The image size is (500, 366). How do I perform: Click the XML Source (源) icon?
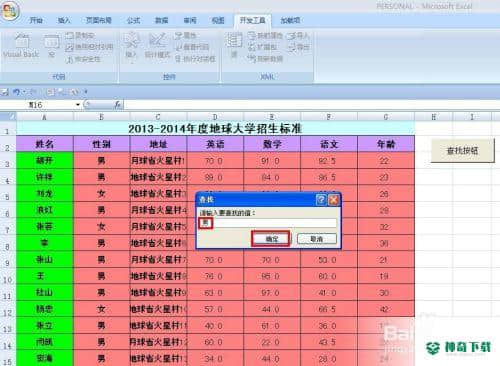pyautogui.click(x=234, y=45)
